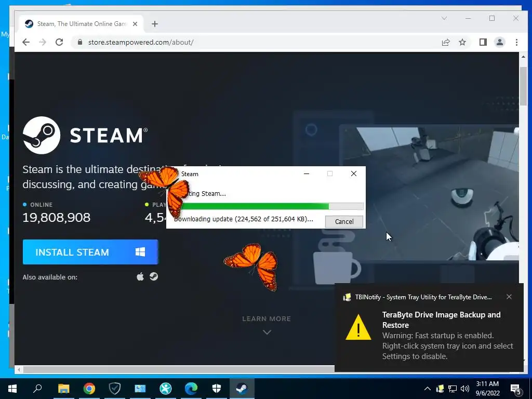Screen dimensions: 532x399
Task: Expand the Chrome tab search chevron
Action: (444, 18)
